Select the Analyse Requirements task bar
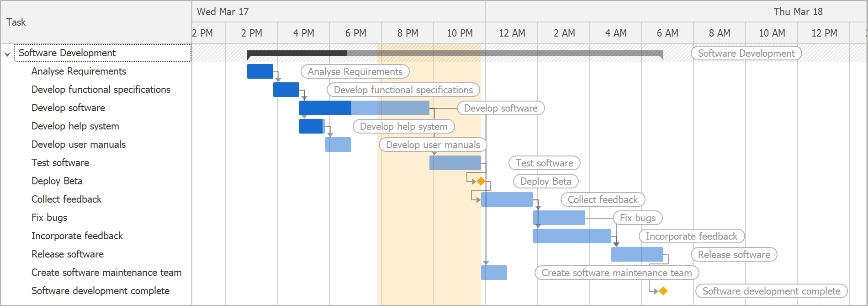The height and width of the screenshot is (306, 868). tap(260, 71)
